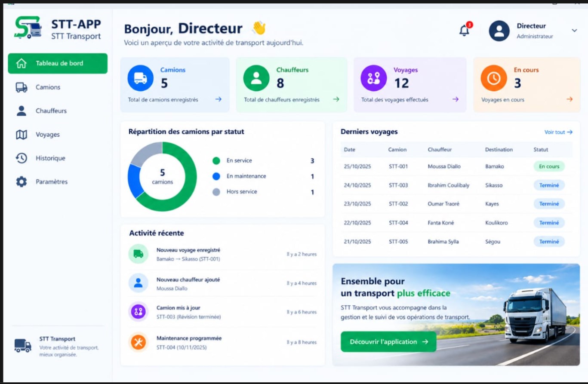Click the map icon beside Voyages menu
The image size is (588, 384).
[21, 135]
